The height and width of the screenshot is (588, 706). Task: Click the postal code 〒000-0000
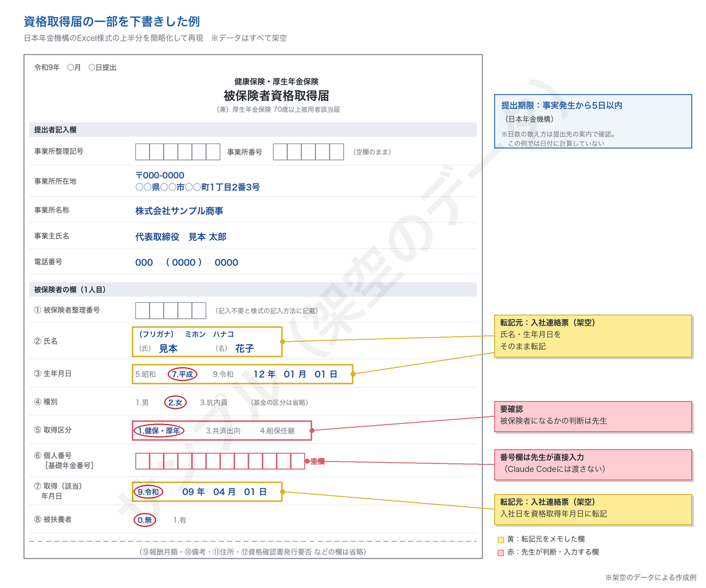pos(160,175)
